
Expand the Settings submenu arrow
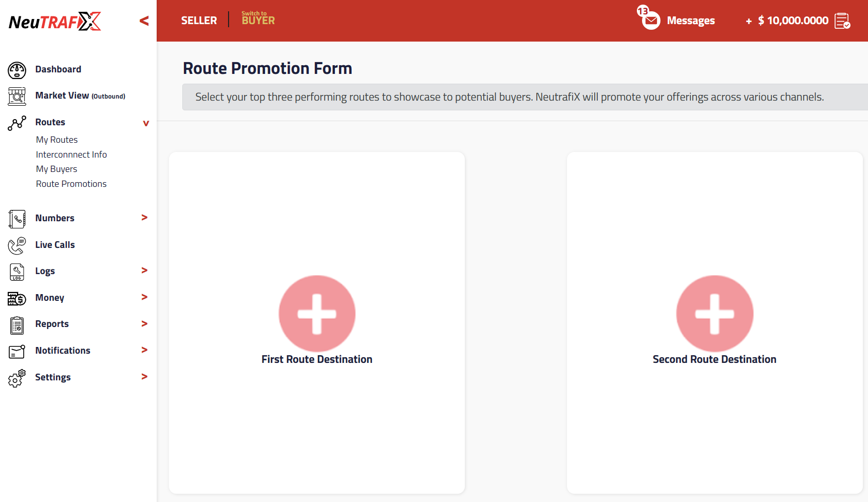(144, 377)
